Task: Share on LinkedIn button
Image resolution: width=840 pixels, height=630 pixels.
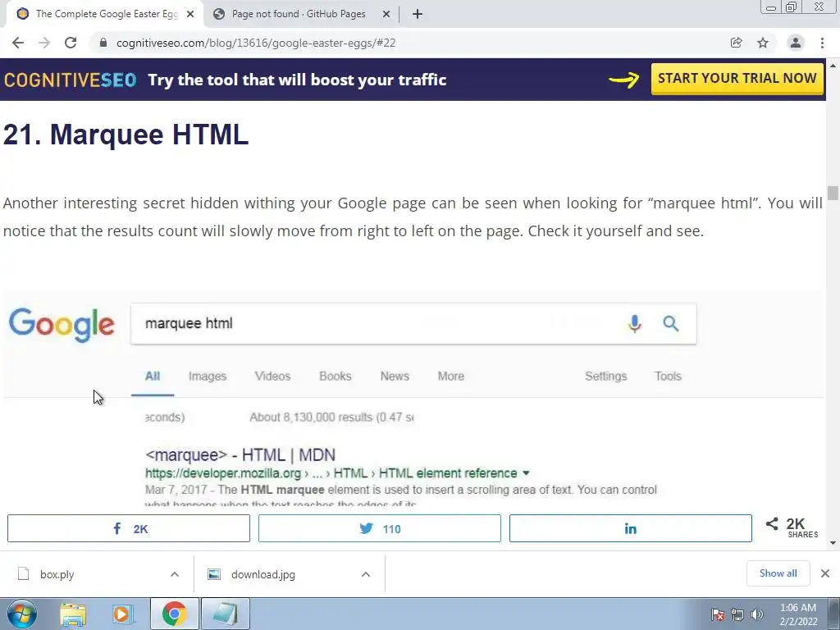Action: tap(631, 528)
